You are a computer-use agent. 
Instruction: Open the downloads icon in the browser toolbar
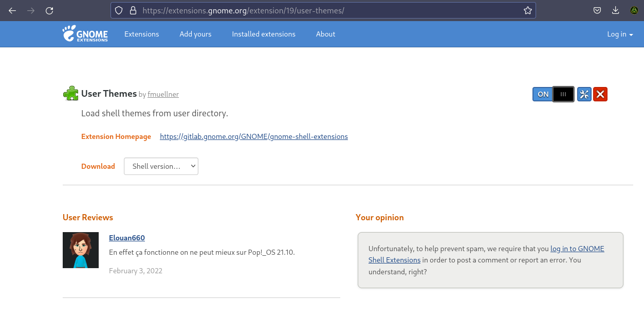615,10
